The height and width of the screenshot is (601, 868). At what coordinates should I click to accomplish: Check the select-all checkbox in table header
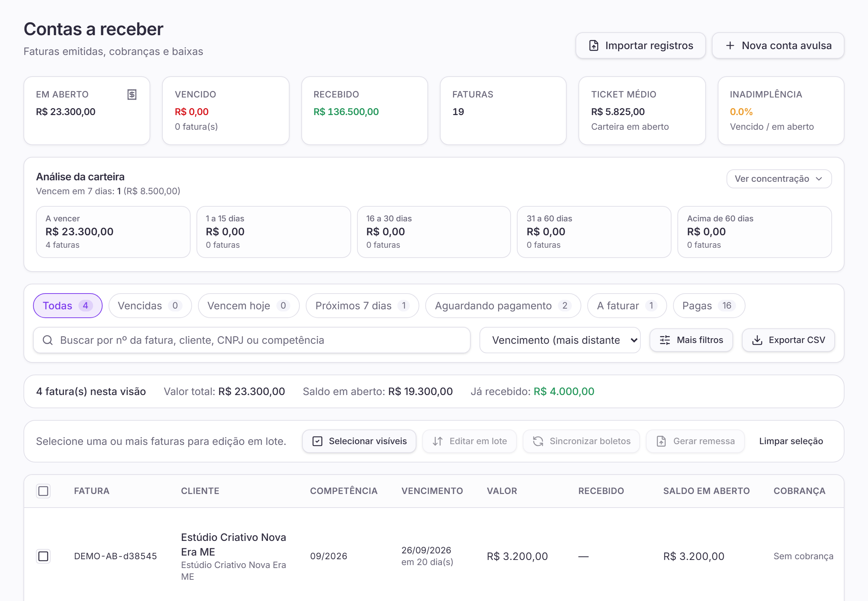[43, 491]
